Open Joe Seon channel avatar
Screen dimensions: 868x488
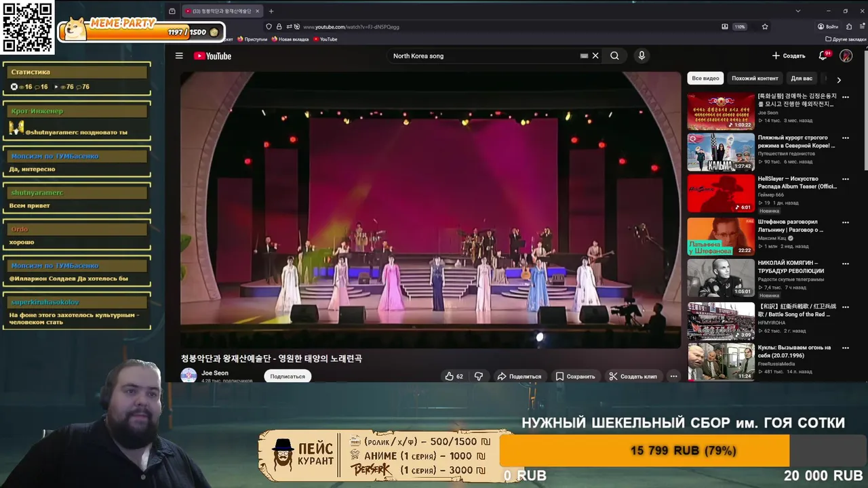click(189, 375)
